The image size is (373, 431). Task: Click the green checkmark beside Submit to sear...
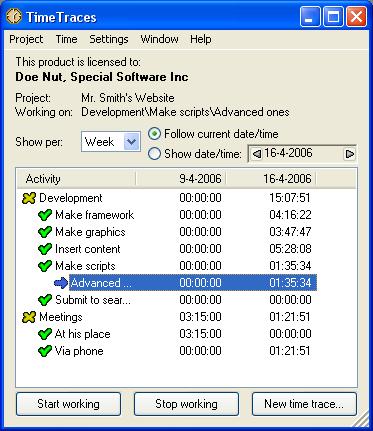click(45, 300)
